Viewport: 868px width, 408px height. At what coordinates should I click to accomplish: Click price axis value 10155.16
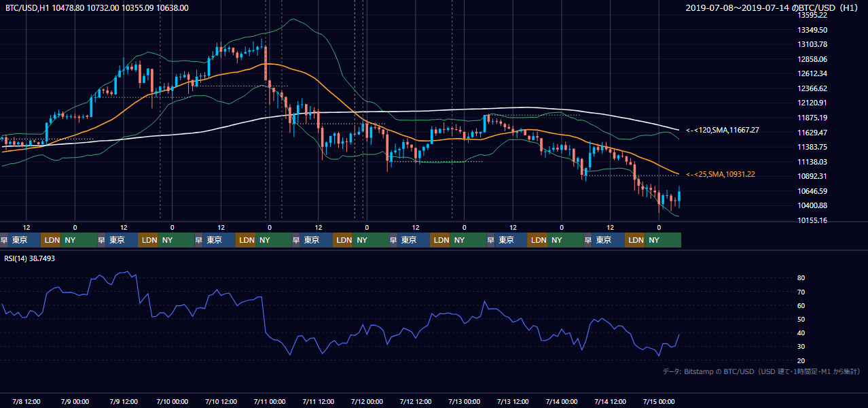(812, 220)
